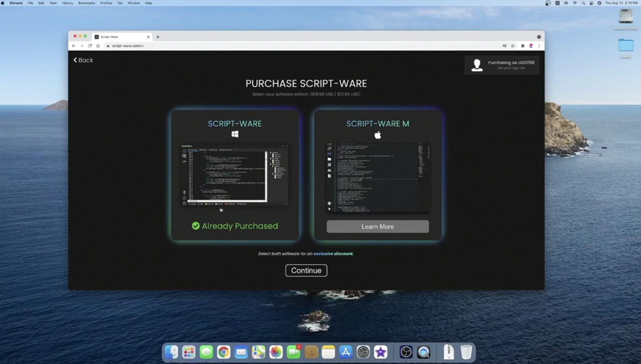Viewport: 641px width, 364px height.
Task: Open the Help menu
Action: [149, 3]
